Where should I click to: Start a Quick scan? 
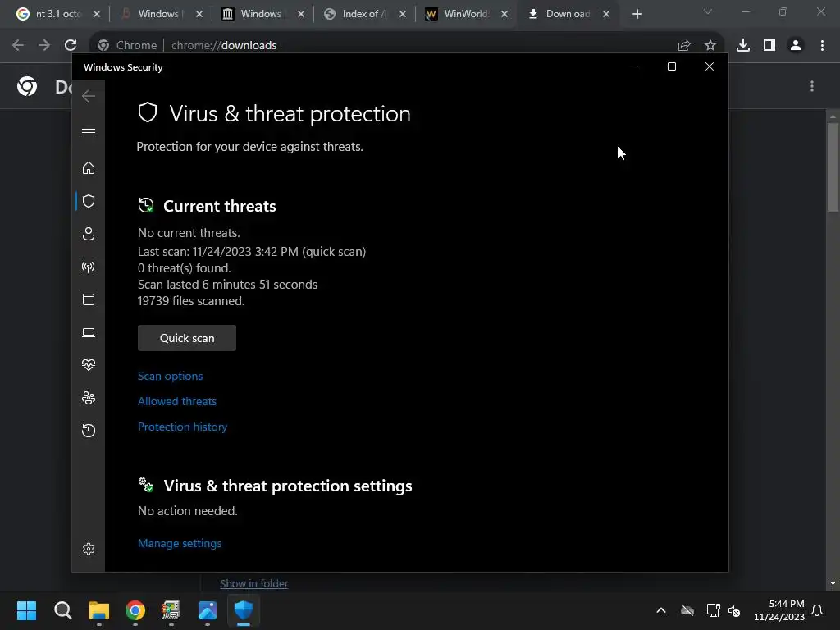coord(187,338)
